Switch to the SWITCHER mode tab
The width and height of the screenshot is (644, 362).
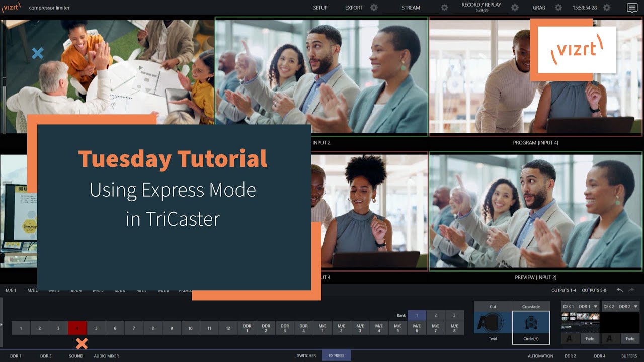[306, 356]
